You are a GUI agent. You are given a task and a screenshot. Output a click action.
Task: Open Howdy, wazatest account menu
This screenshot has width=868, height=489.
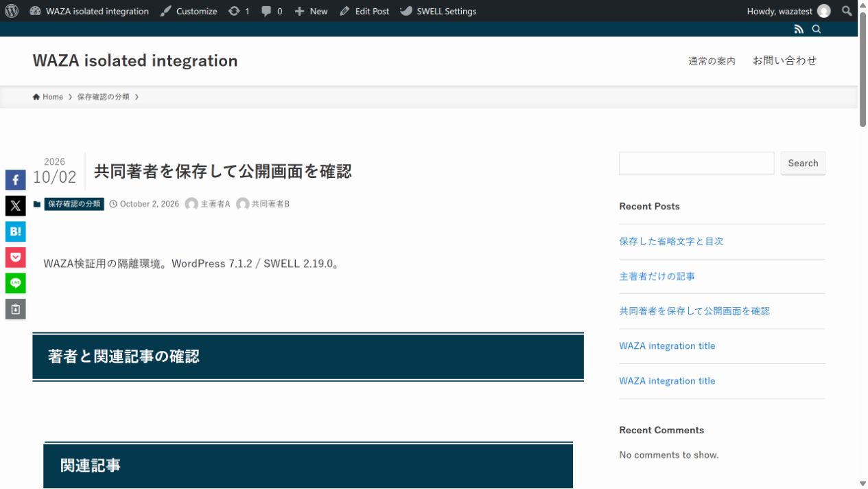pos(788,11)
